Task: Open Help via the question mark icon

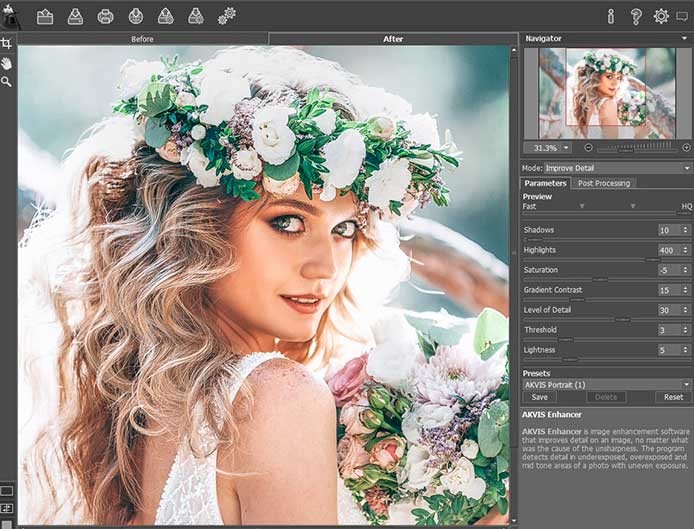Action: tap(636, 16)
